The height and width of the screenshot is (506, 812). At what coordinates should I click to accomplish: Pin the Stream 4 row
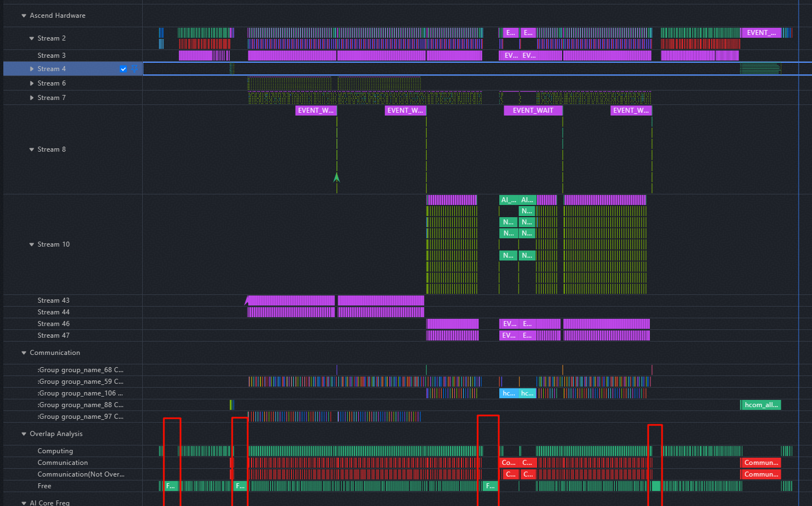(133, 69)
